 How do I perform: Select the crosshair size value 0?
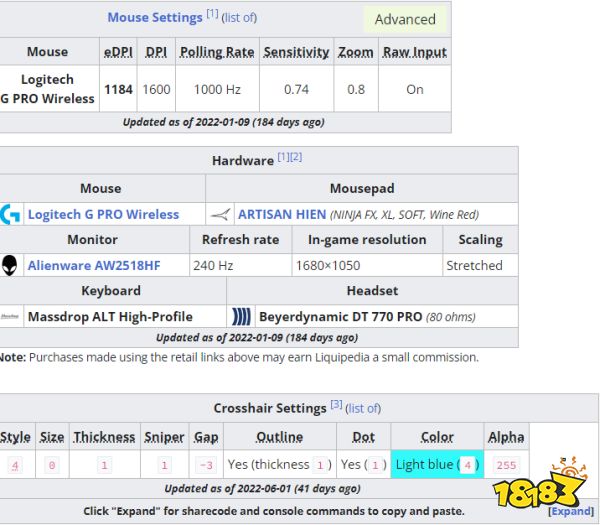52,465
